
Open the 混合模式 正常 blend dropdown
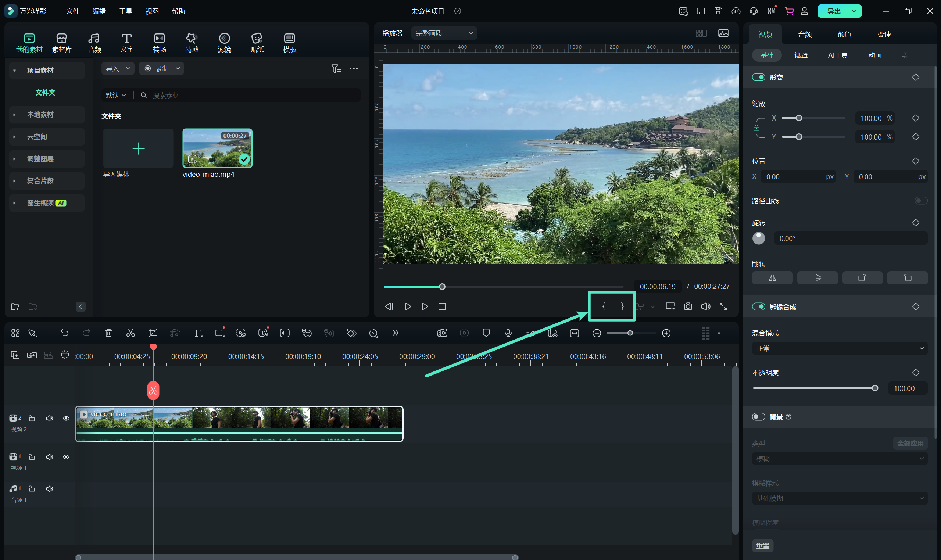pyautogui.click(x=840, y=348)
